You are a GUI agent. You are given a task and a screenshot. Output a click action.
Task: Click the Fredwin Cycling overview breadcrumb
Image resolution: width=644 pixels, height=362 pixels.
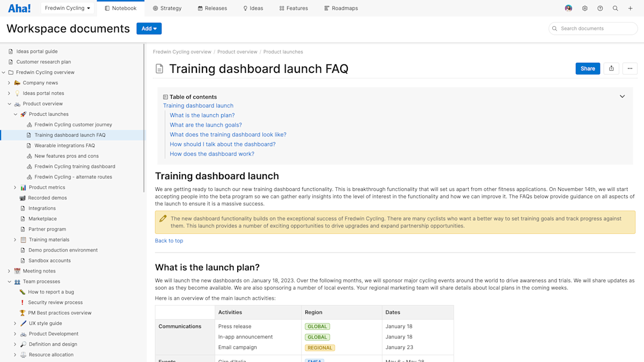click(x=182, y=52)
